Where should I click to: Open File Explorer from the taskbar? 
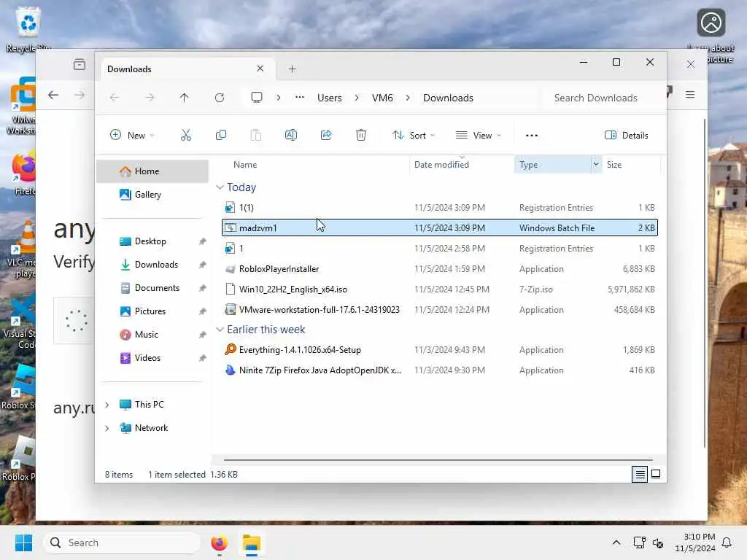point(252,542)
